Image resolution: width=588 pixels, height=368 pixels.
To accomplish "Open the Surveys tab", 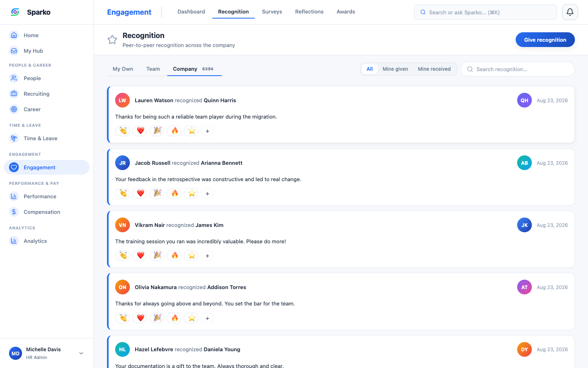I will [272, 12].
